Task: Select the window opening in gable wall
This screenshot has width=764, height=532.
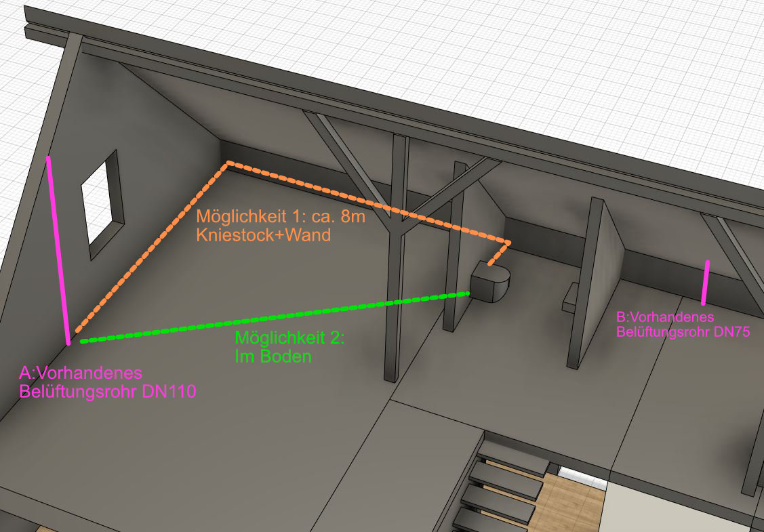Action: click(102, 202)
